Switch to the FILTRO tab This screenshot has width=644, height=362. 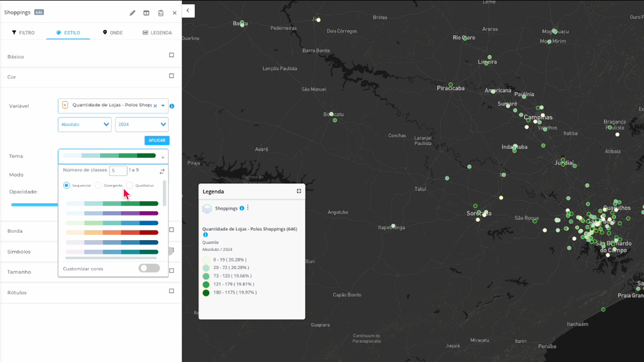(x=23, y=33)
